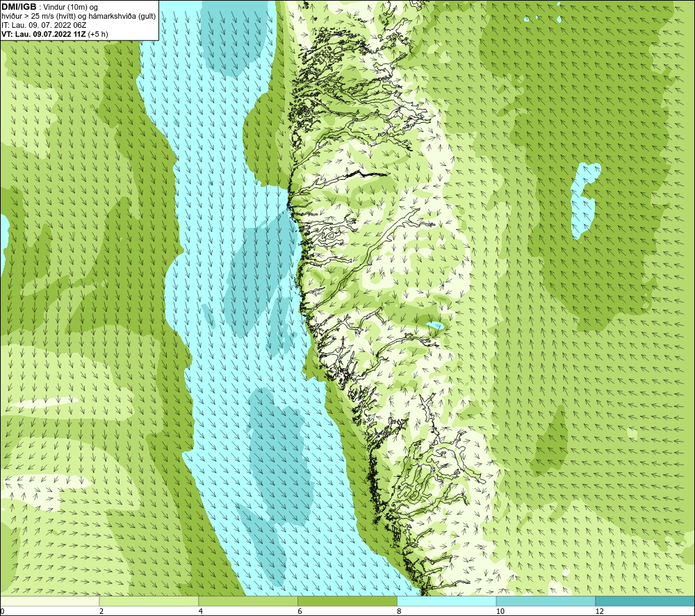Click the 2–4 m/s light green legend swatch
The width and height of the screenshot is (695, 616).
[x=149, y=601]
